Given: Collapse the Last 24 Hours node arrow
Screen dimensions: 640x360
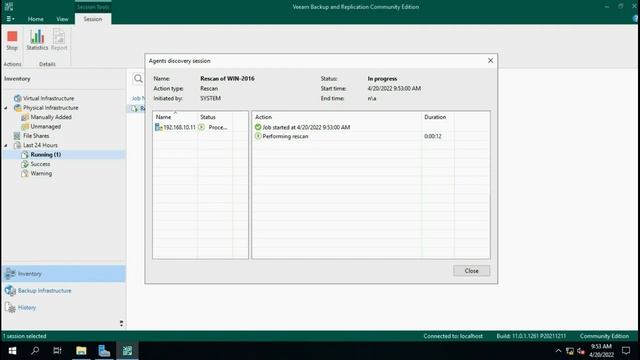Looking at the screenshot, I should (x=6, y=146).
